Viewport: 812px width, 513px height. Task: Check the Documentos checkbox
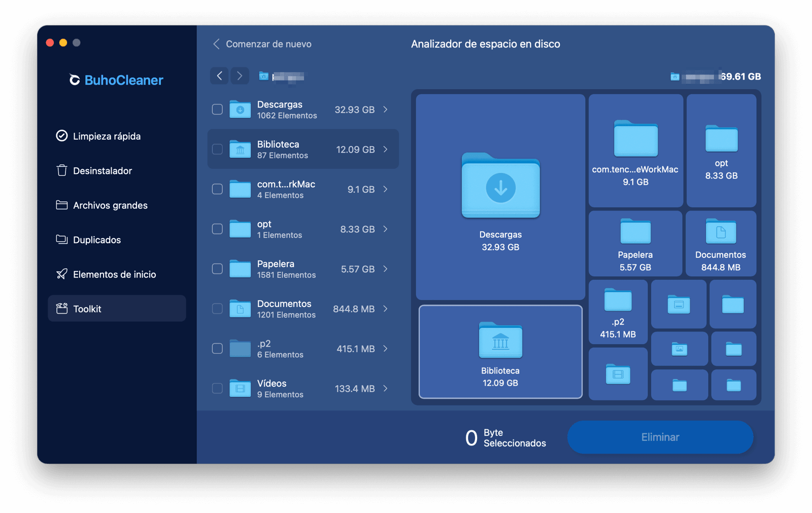(217, 309)
